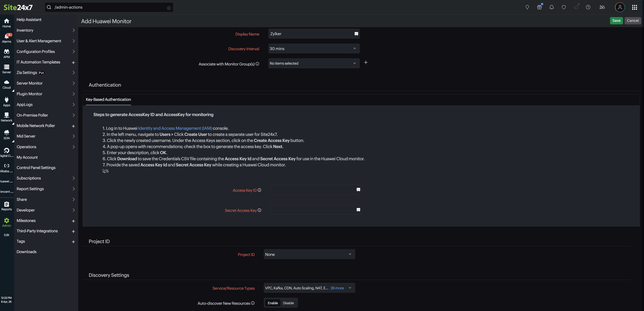Select Disable for Auto-discover New Resources
644x311 pixels.
tap(288, 303)
